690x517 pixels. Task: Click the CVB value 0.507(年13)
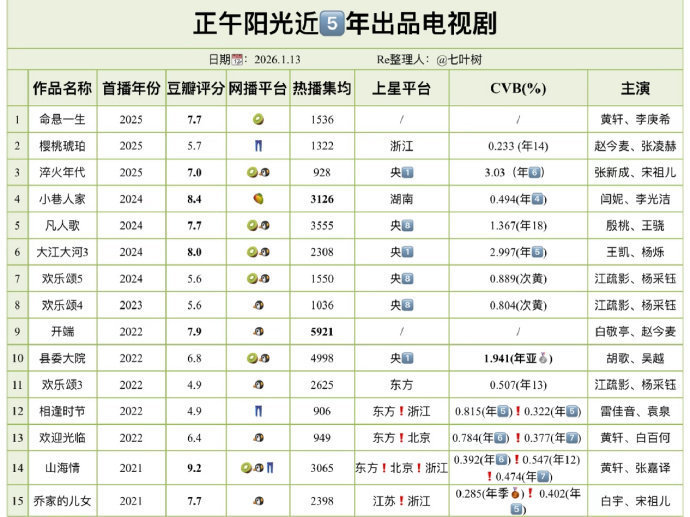click(x=518, y=385)
